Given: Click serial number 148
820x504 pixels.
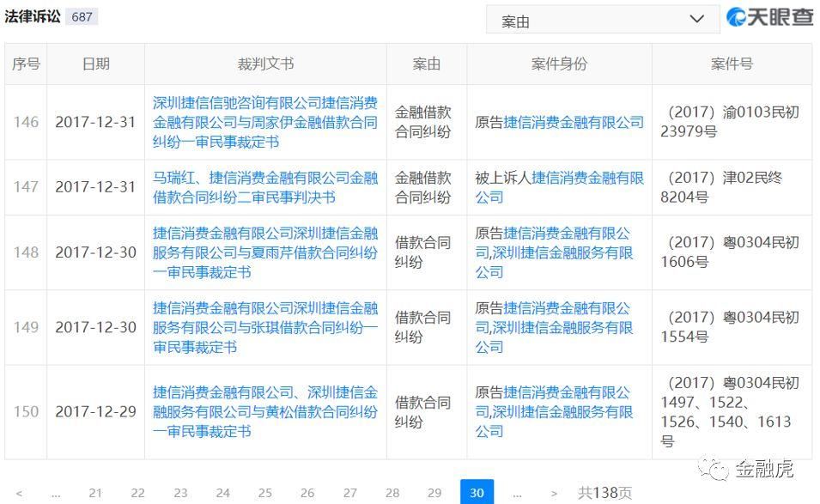Looking at the screenshot, I should pos(26,252).
